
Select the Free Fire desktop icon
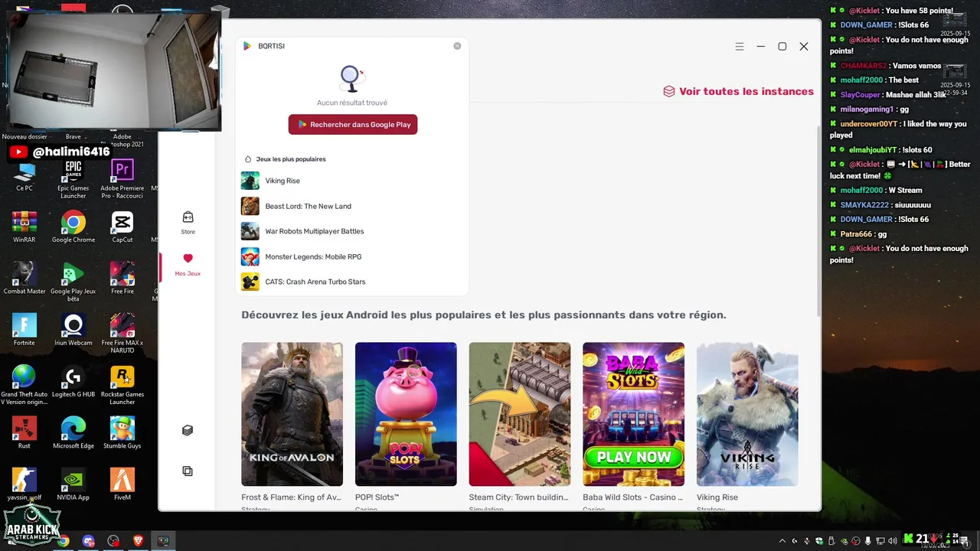[x=122, y=279]
